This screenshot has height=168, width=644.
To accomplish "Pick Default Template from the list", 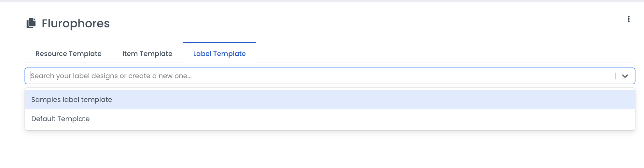I will (x=61, y=119).
